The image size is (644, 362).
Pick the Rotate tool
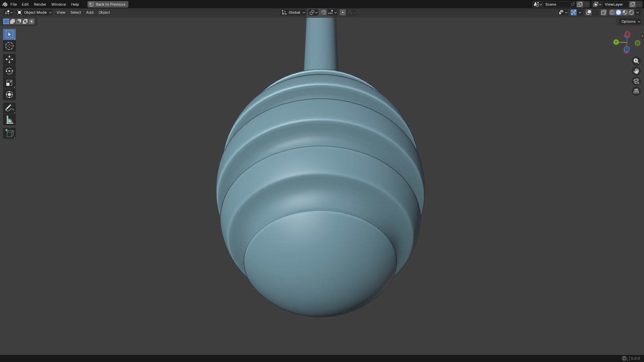(x=9, y=71)
